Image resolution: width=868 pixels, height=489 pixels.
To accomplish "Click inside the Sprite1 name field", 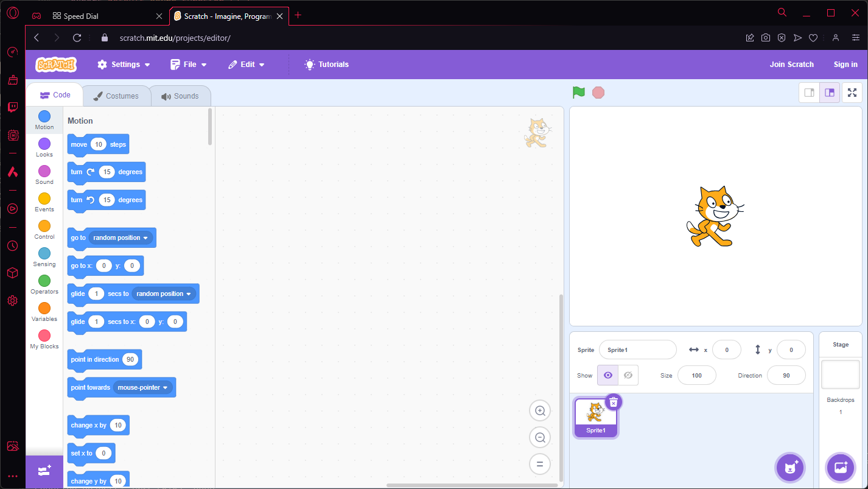I will point(637,350).
